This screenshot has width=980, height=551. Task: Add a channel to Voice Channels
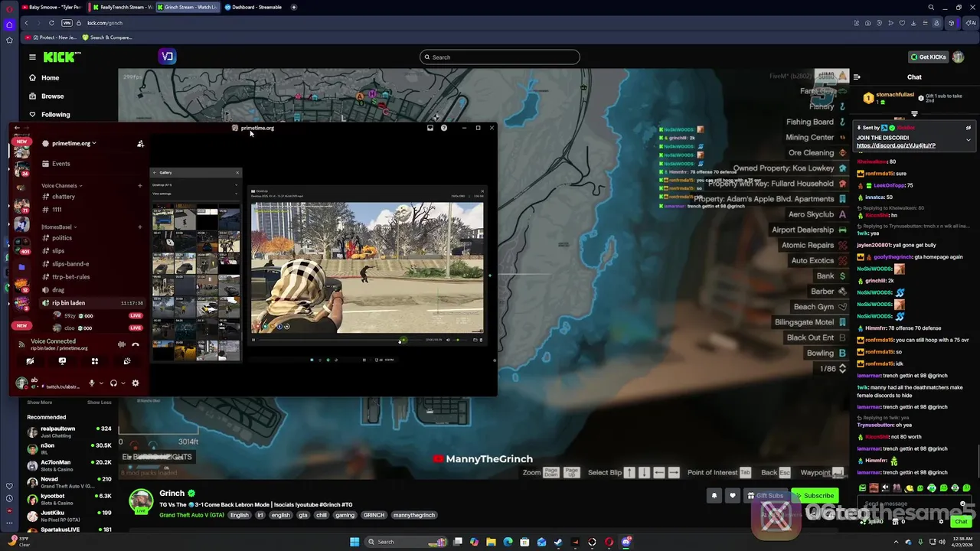tap(139, 186)
